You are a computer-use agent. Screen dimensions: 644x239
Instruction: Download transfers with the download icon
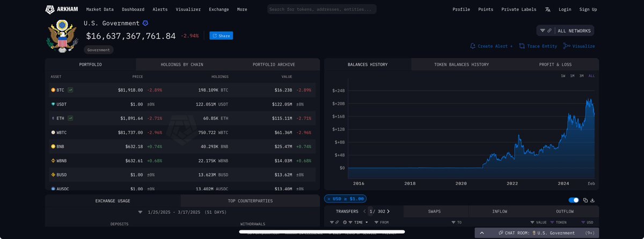(592, 200)
